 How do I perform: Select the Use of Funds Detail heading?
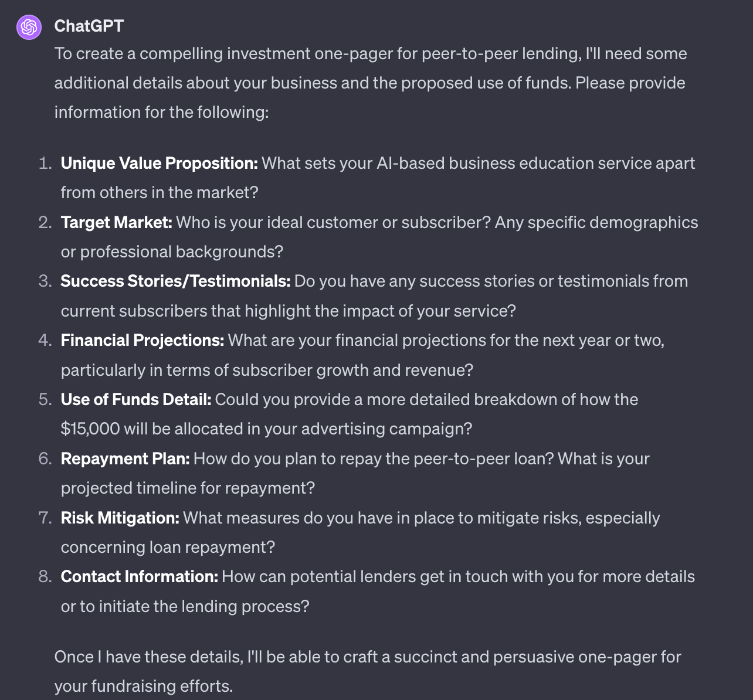(136, 399)
